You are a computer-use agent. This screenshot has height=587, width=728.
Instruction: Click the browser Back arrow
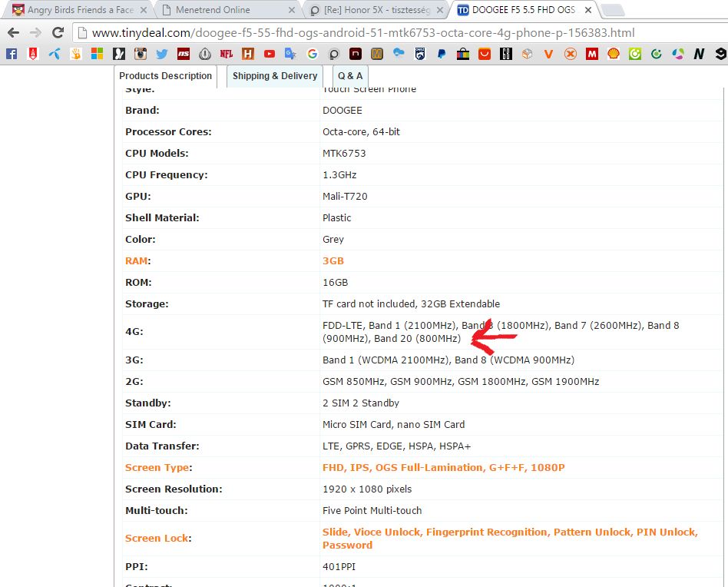(x=14, y=32)
